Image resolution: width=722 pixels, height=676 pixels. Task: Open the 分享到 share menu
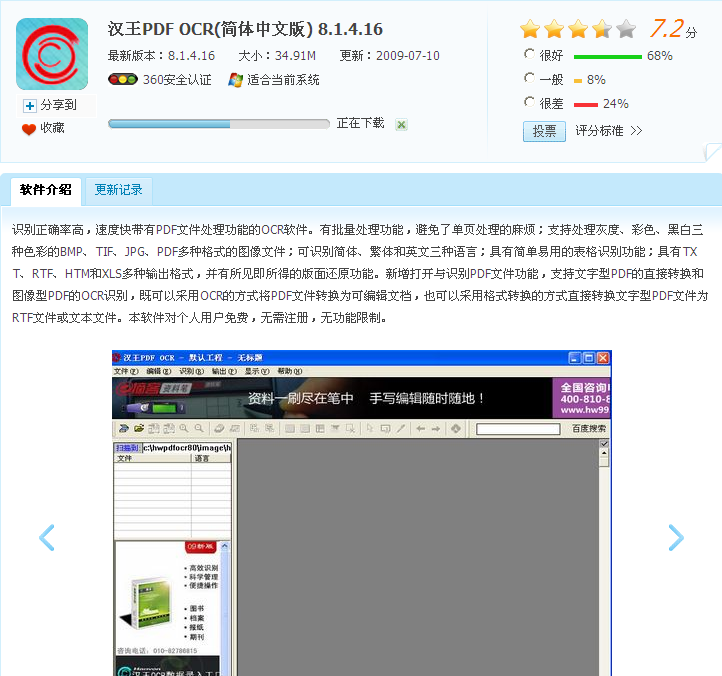tap(58, 105)
